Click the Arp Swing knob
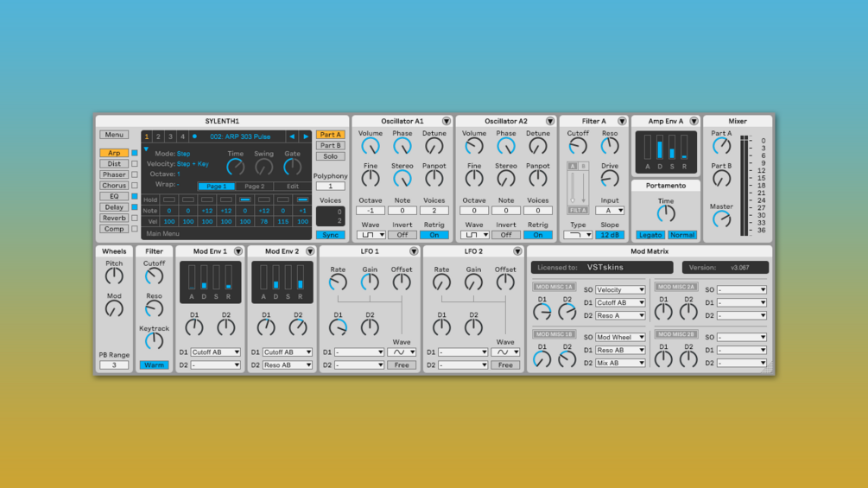This screenshot has width=868, height=488. click(x=263, y=167)
